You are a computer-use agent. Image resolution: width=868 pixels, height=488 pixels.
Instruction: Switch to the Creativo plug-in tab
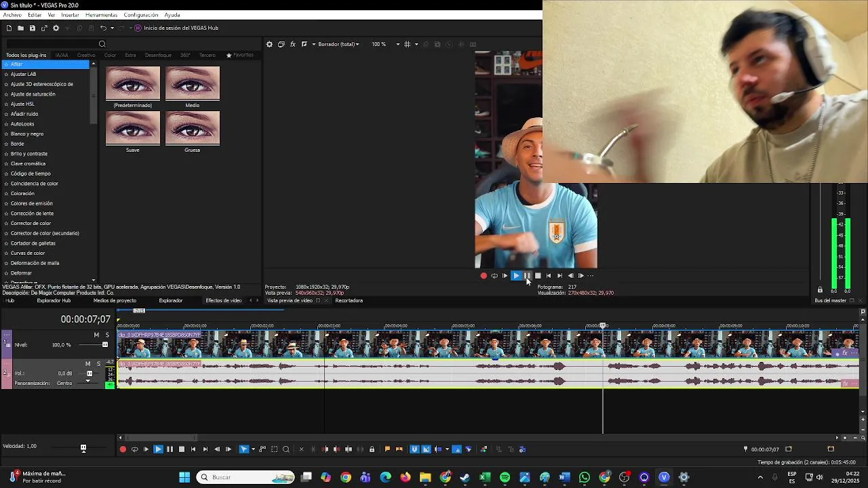click(x=86, y=55)
